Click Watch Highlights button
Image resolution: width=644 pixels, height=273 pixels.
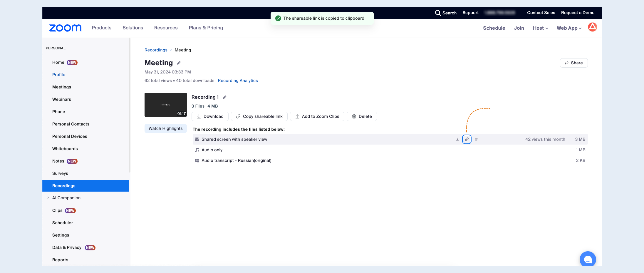pos(166,128)
